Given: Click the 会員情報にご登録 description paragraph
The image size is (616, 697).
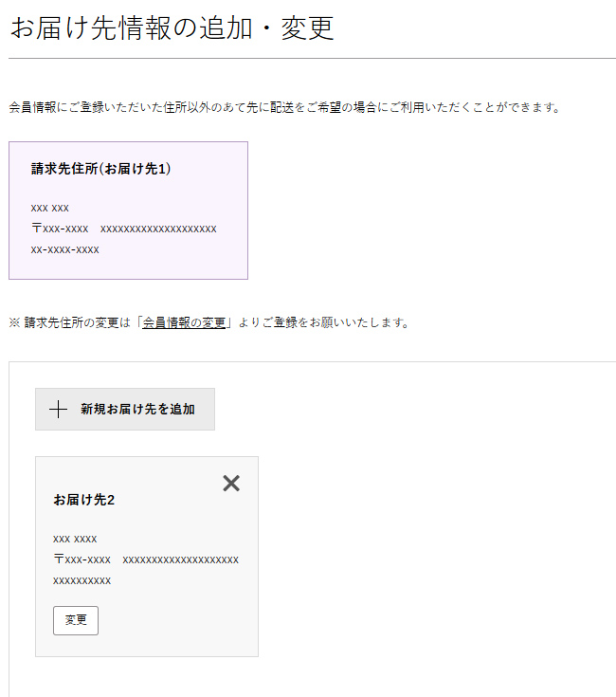Looking at the screenshot, I should pos(284,107).
